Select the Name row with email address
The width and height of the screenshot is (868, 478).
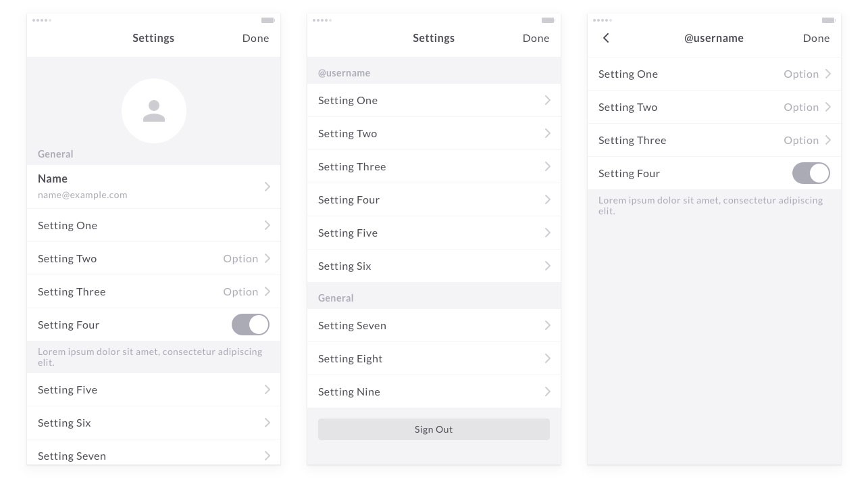pos(153,186)
